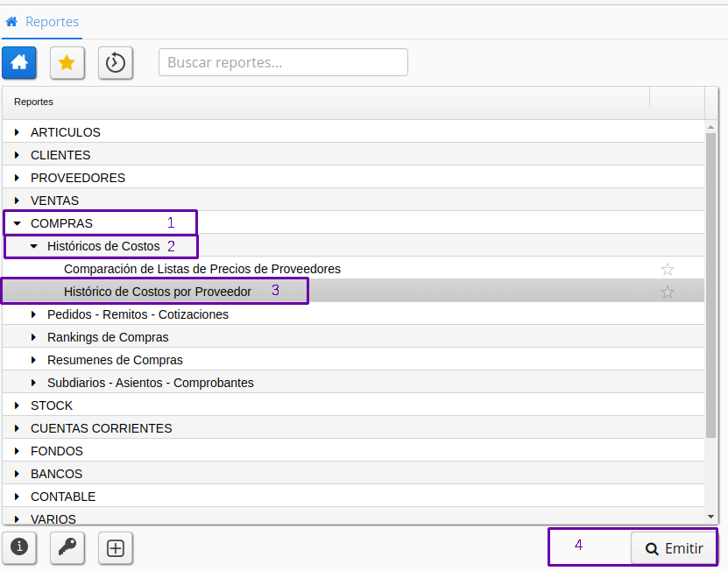The height and width of the screenshot is (571, 728).
Task: Expand the BANCOS category arrow
Action: 17,474
